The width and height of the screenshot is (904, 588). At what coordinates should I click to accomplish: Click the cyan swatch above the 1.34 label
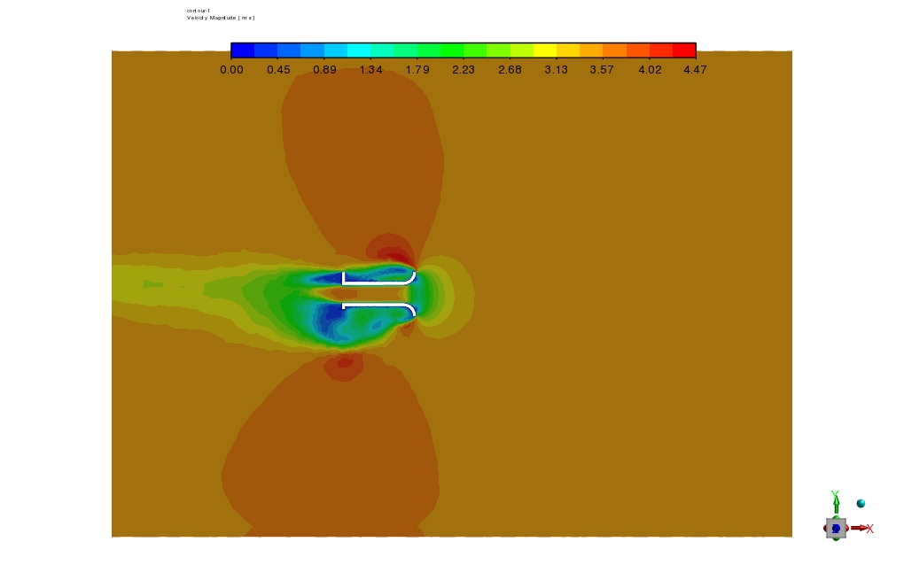[x=359, y=50]
